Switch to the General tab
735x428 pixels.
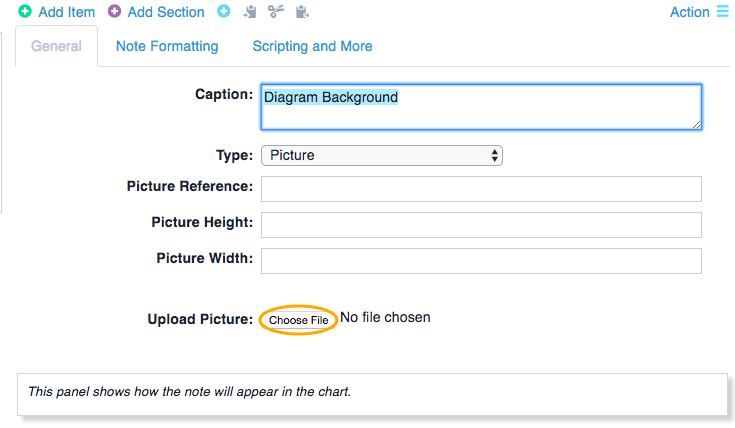[x=57, y=46]
